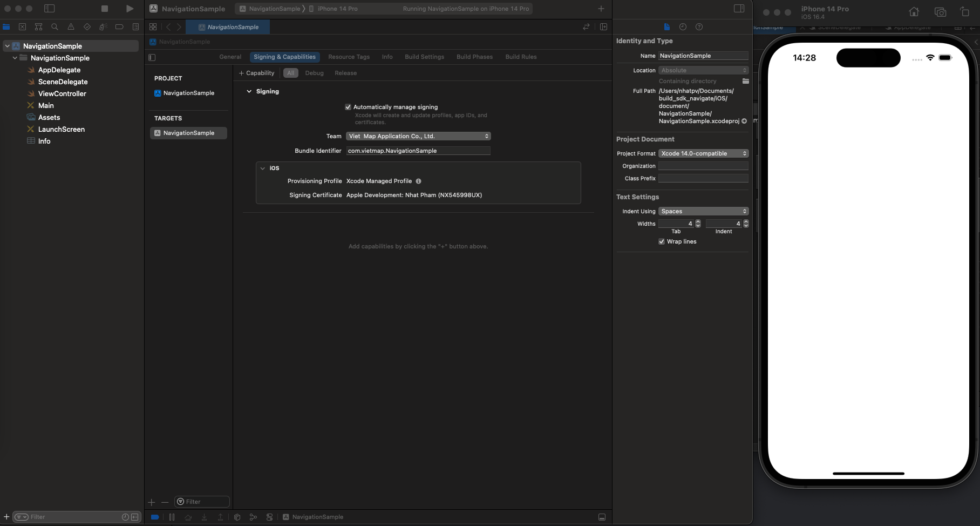Click the Step Out debug button
This screenshot has width=980, height=526.
coord(220,517)
